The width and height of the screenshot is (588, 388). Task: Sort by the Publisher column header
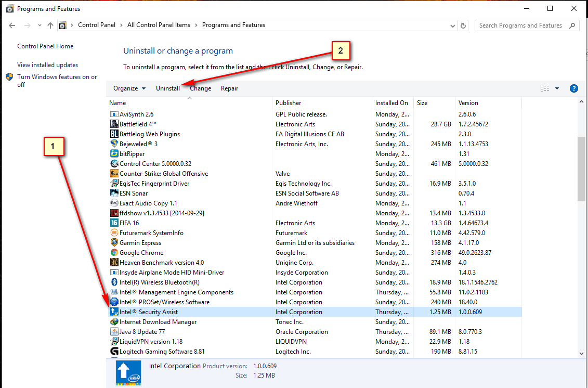[x=322, y=103]
